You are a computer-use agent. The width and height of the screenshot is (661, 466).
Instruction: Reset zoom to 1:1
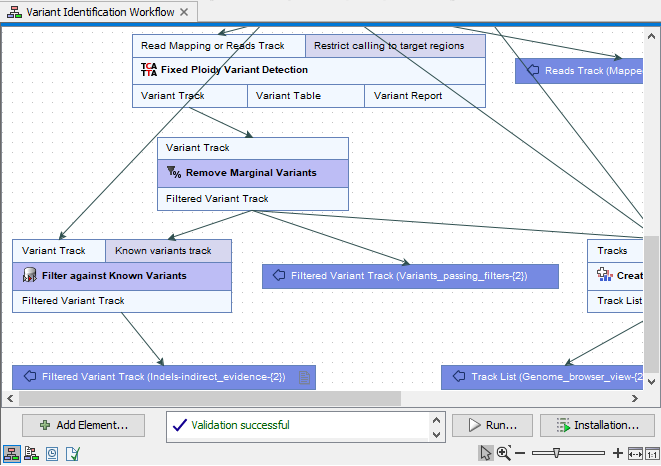tap(650, 453)
